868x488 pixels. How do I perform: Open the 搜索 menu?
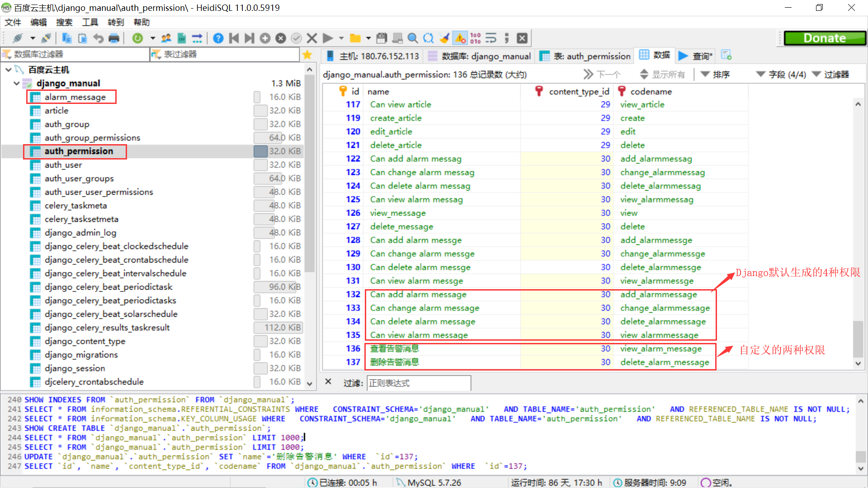(64, 22)
